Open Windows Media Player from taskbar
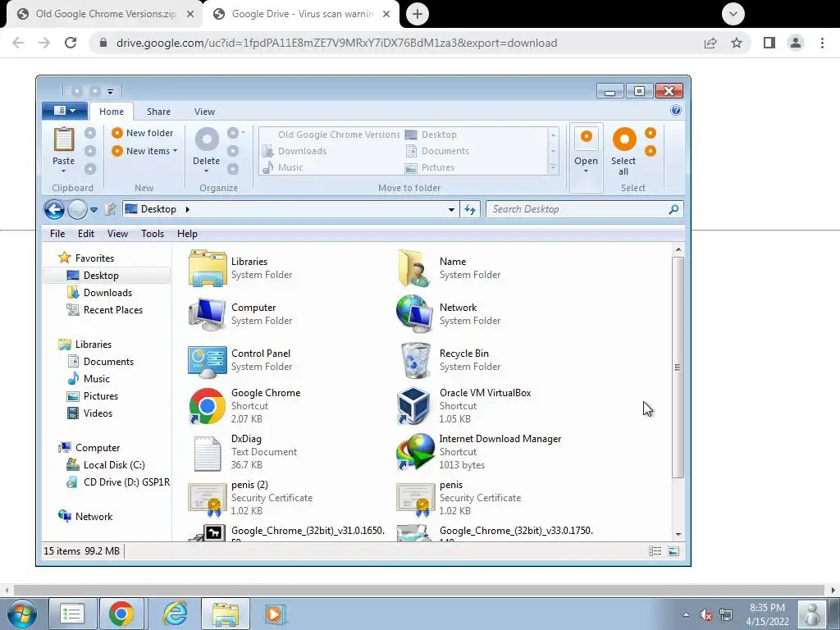The width and height of the screenshot is (840, 630). (x=276, y=614)
